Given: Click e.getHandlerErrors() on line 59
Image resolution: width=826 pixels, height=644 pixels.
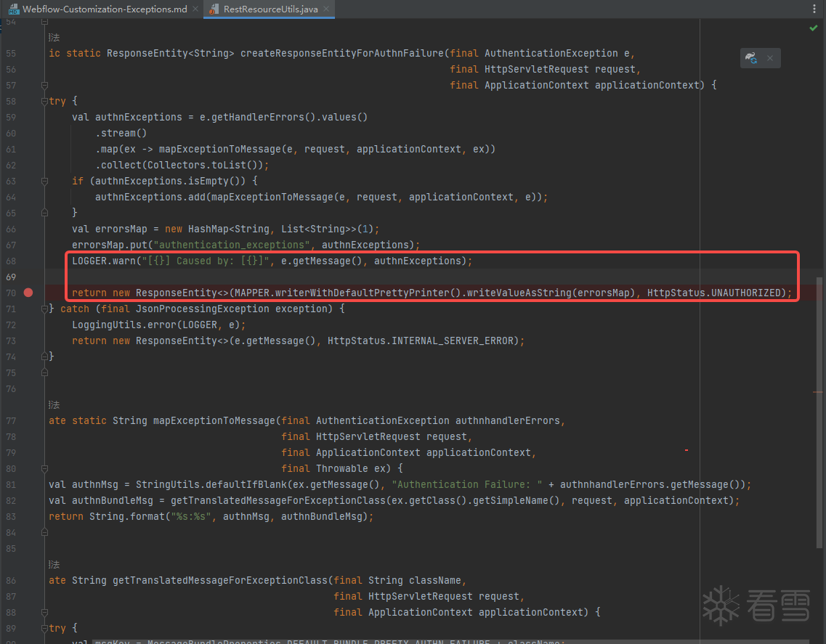Looking at the screenshot, I should pos(258,118).
